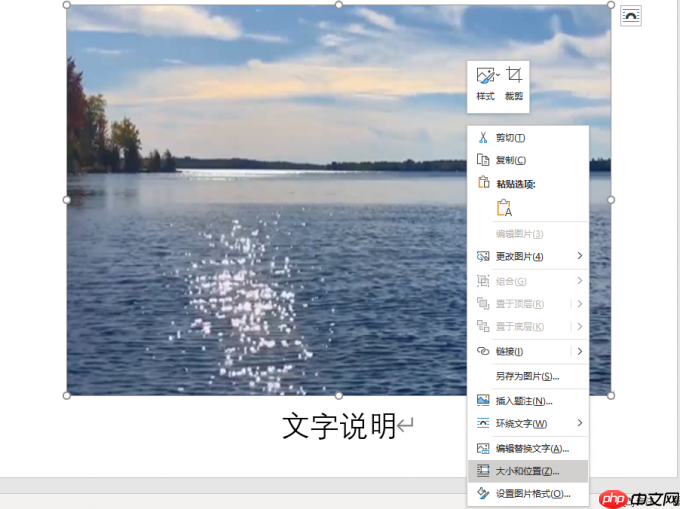Expand the Link submenu arrow

click(580, 351)
